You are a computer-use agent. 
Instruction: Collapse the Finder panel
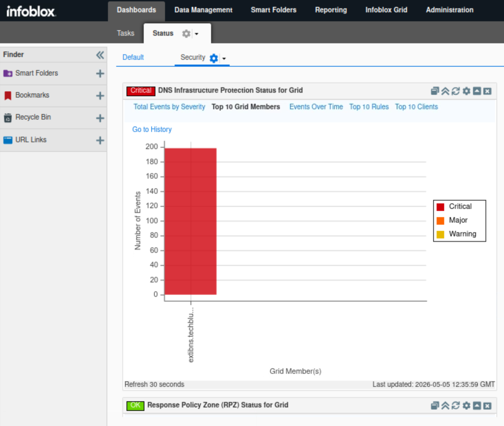point(100,55)
